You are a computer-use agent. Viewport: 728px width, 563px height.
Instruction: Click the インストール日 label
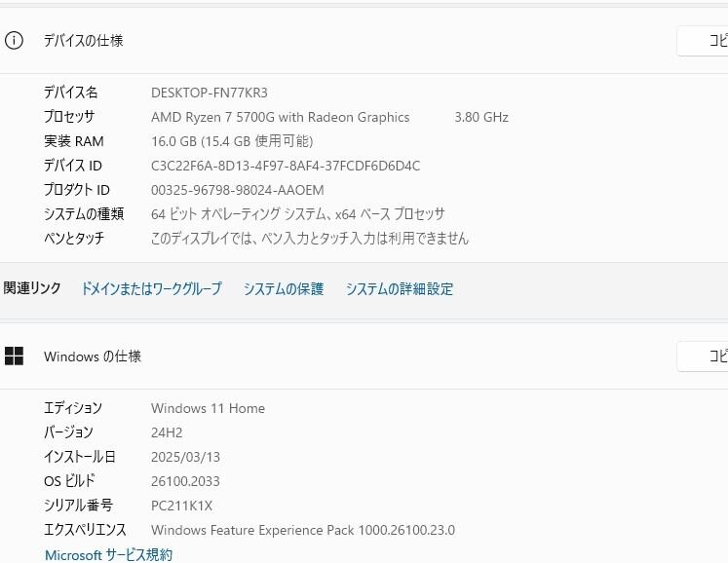coord(79,457)
